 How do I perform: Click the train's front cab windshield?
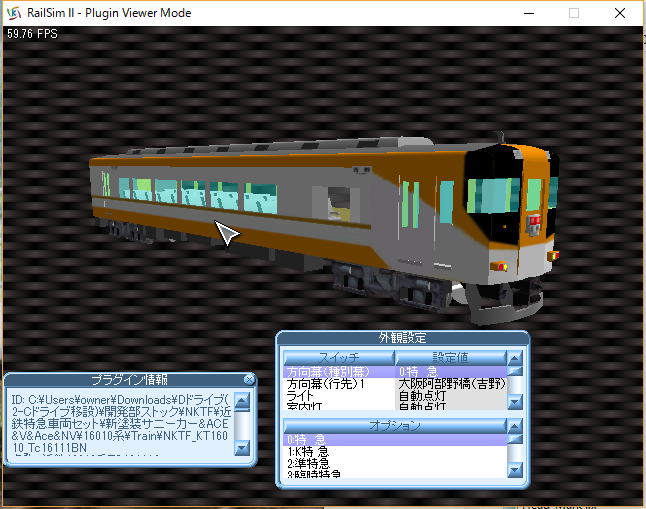tap(493, 195)
